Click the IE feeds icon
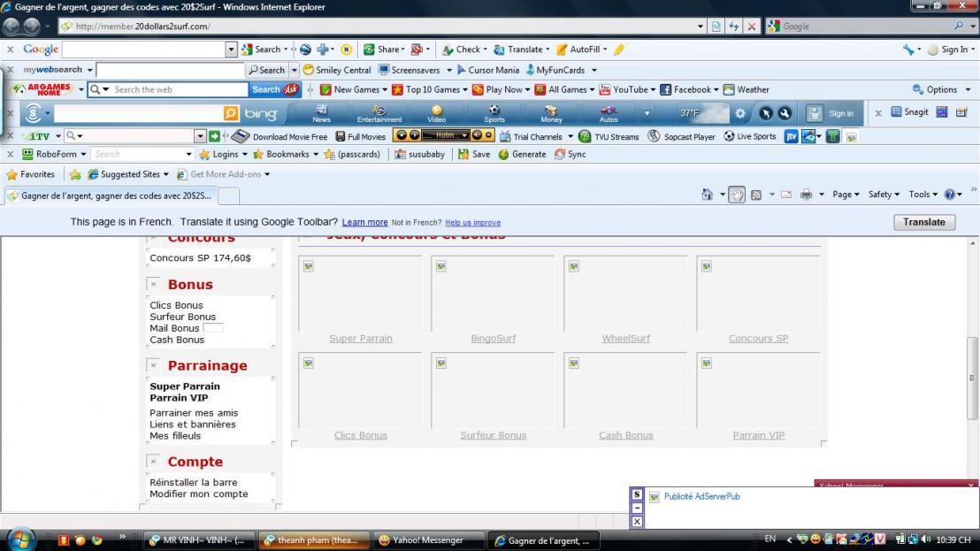Viewport: 980px width, 551px height. pos(756,195)
